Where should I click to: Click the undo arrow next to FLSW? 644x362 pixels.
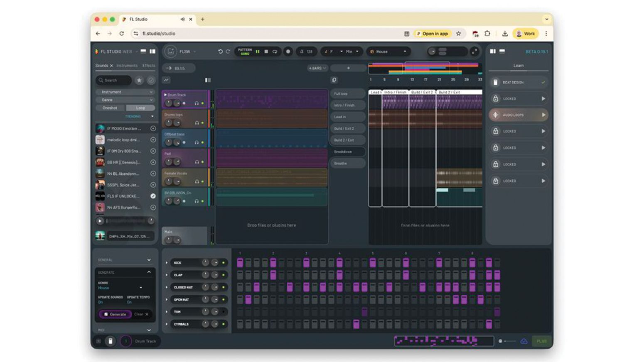coord(220,51)
